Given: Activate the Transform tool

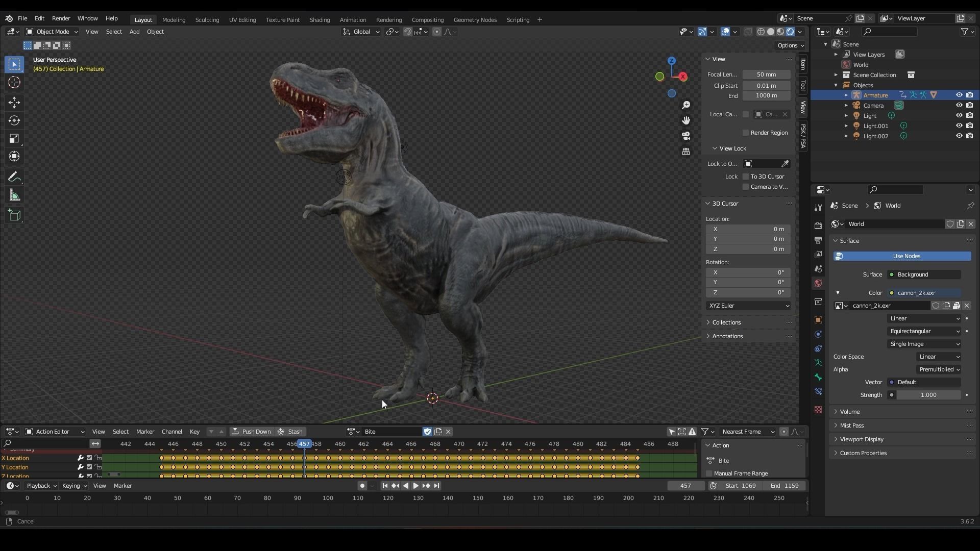Looking at the screenshot, I should click(14, 157).
